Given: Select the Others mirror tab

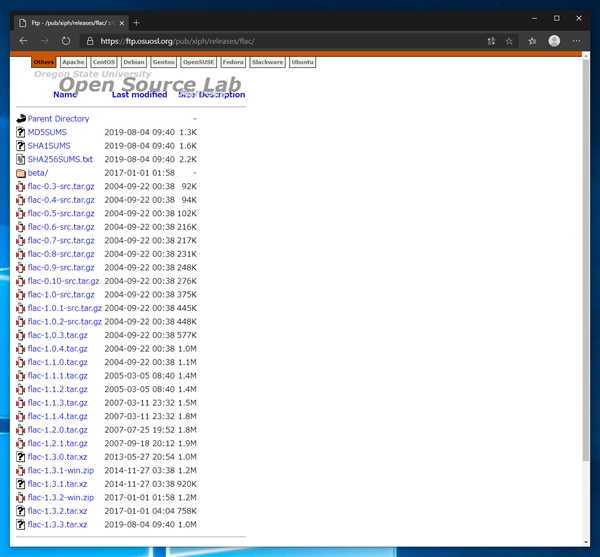Looking at the screenshot, I should pyautogui.click(x=43, y=62).
